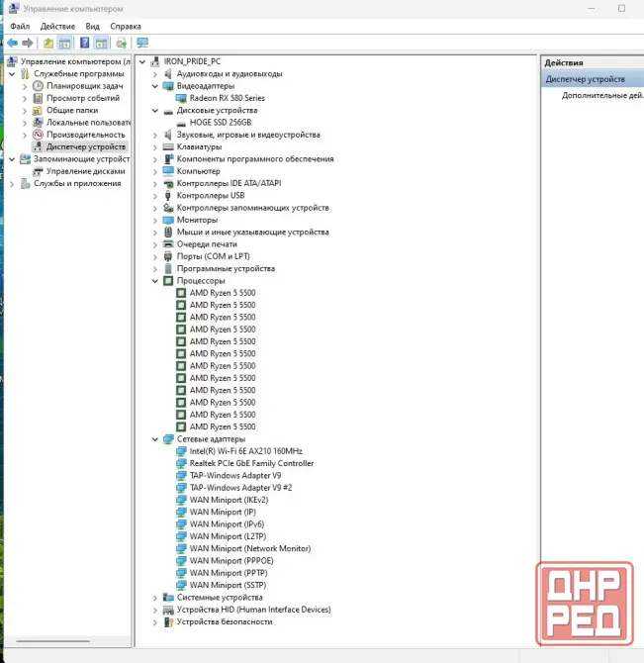This screenshot has height=663, width=644.
Task: Open the Вид menu
Action: click(x=93, y=26)
